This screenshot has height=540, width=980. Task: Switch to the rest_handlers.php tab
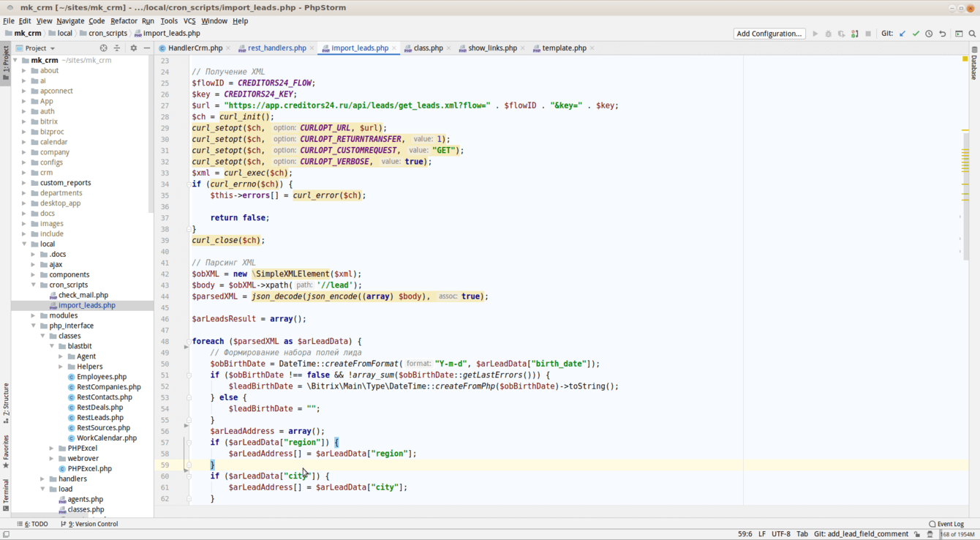click(276, 48)
